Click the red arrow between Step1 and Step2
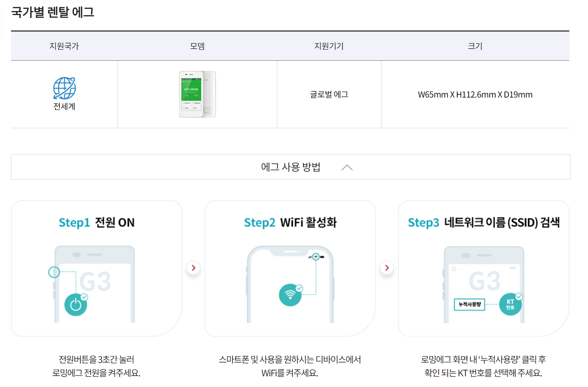The image size is (588, 387). (x=193, y=268)
